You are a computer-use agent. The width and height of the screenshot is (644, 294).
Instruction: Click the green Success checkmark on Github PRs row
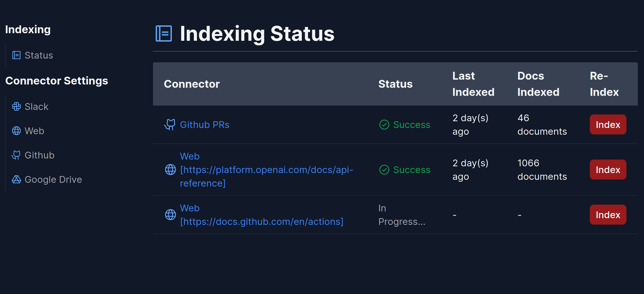click(384, 125)
